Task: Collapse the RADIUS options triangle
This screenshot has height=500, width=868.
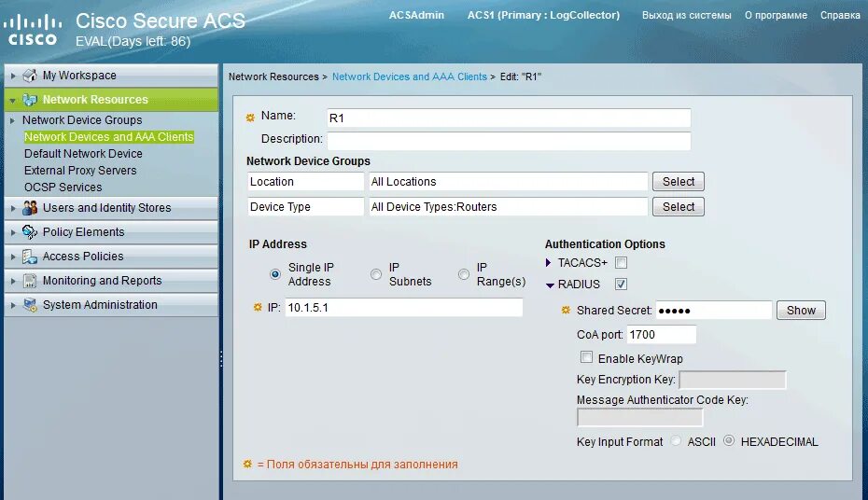Action: click(x=550, y=285)
